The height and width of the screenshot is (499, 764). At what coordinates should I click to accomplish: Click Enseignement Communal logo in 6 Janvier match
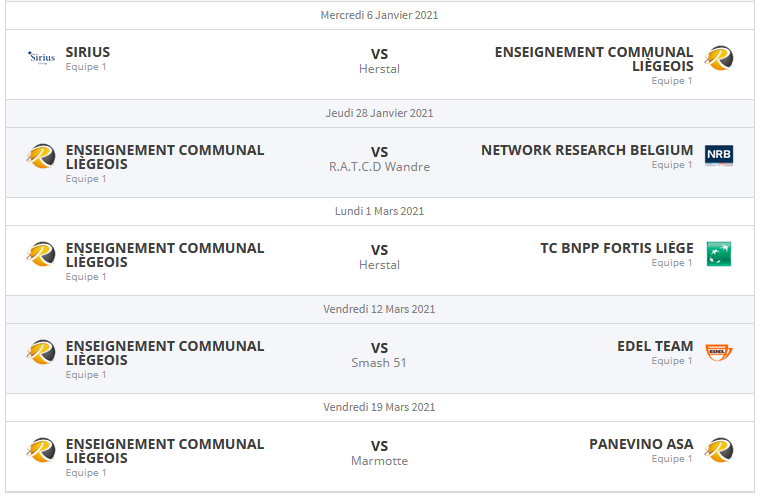point(719,58)
